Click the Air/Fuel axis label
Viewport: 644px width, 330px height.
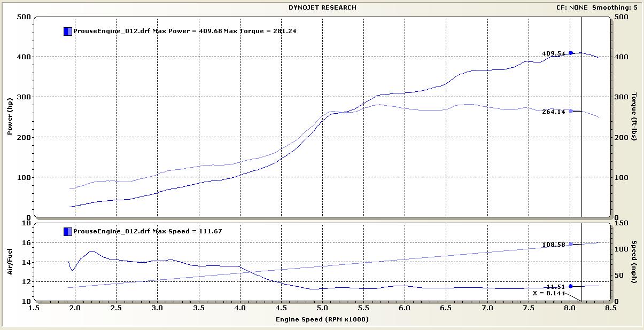coord(10,262)
